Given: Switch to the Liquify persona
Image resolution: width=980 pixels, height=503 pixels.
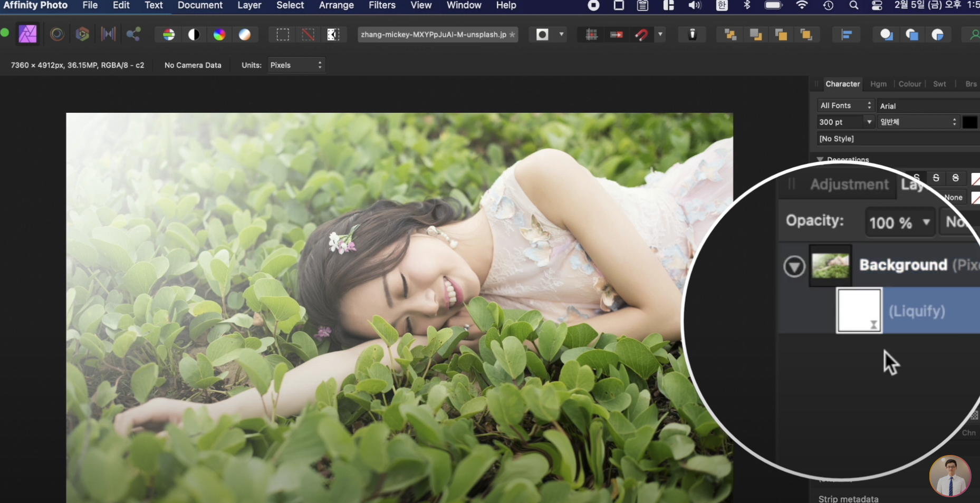Looking at the screenshot, I should (x=57, y=34).
